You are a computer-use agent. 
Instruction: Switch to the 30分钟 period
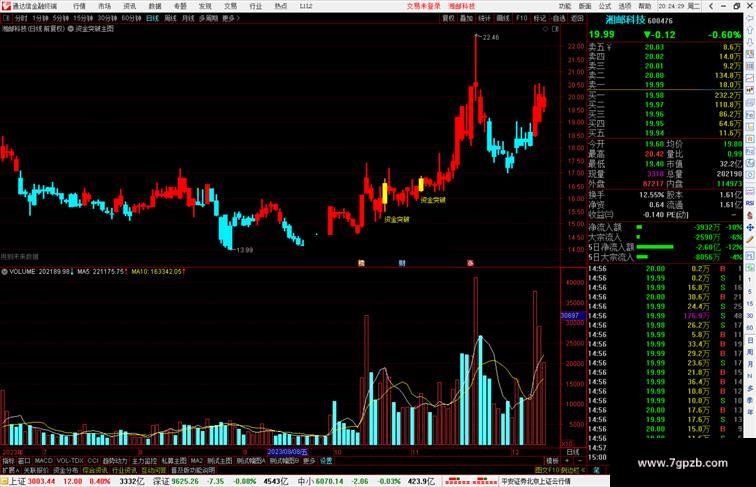[x=107, y=18]
